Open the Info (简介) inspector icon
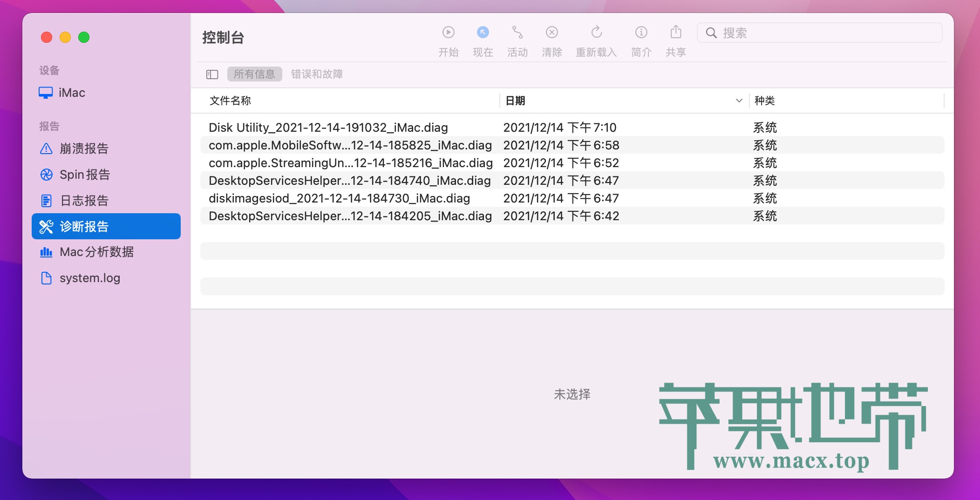The width and height of the screenshot is (980, 500). 641,33
